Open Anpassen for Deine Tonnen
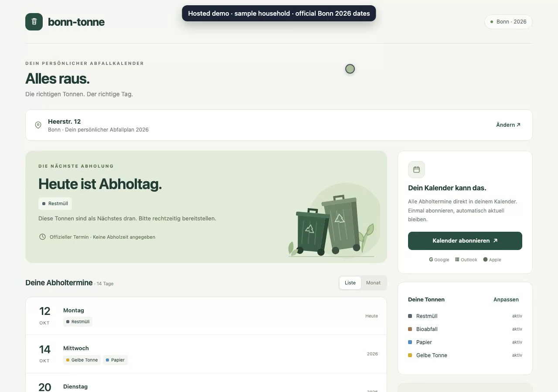 506,299
